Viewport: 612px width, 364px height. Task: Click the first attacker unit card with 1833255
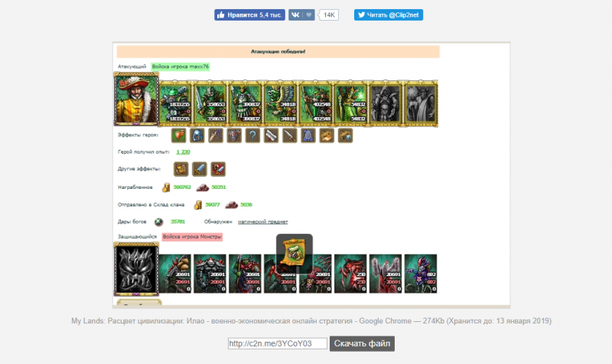[175, 103]
